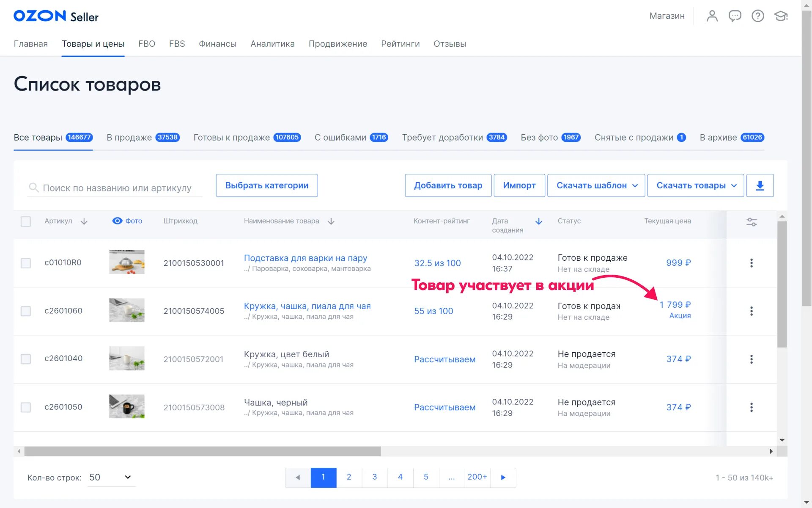Open the chat messages icon

pos(735,16)
